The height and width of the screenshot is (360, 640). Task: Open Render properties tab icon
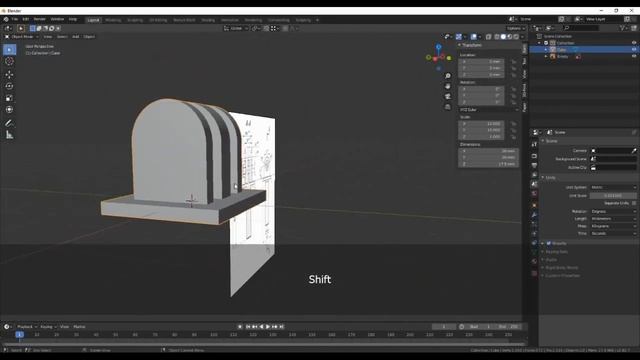point(534,156)
